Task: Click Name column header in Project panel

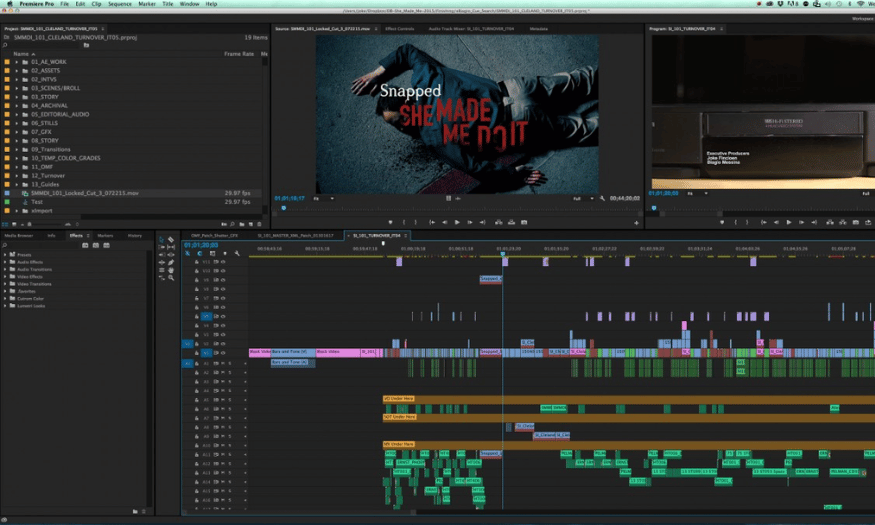Action: [x=21, y=54]
